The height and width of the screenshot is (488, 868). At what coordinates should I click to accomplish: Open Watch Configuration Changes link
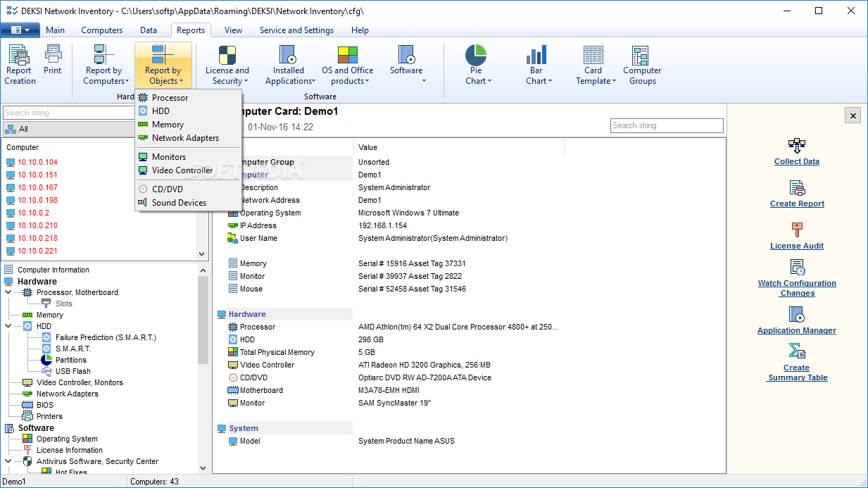click(797, 288)
